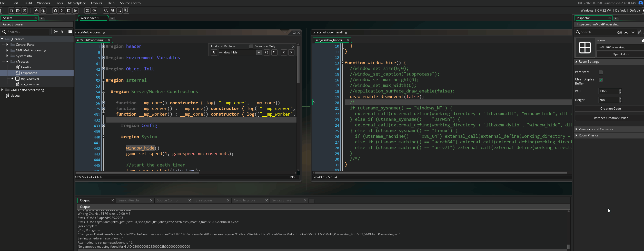Open the search history dropdown in Find
This screenshot has height=251, width=644.
259,52
